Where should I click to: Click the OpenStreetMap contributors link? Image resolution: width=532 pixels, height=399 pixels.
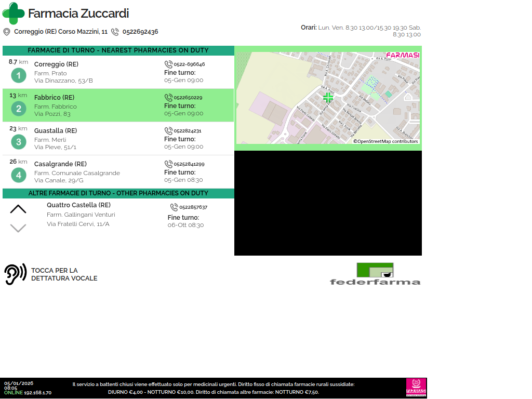[385, 141]
